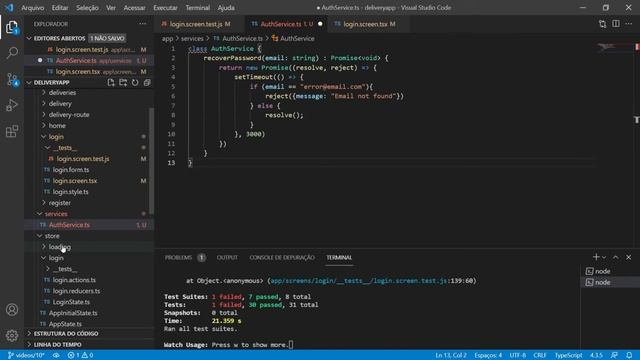The image size is (640, 360).
Task: Close the terminal panel
Action: (629, 257)
